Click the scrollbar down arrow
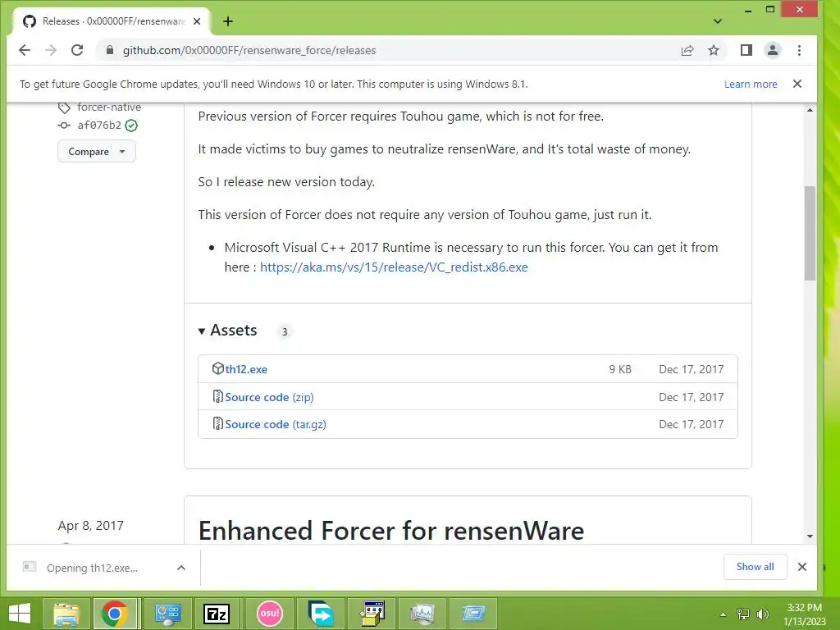Image resolution: width=840 pixels, height=630 pixels. click(810, 536)
